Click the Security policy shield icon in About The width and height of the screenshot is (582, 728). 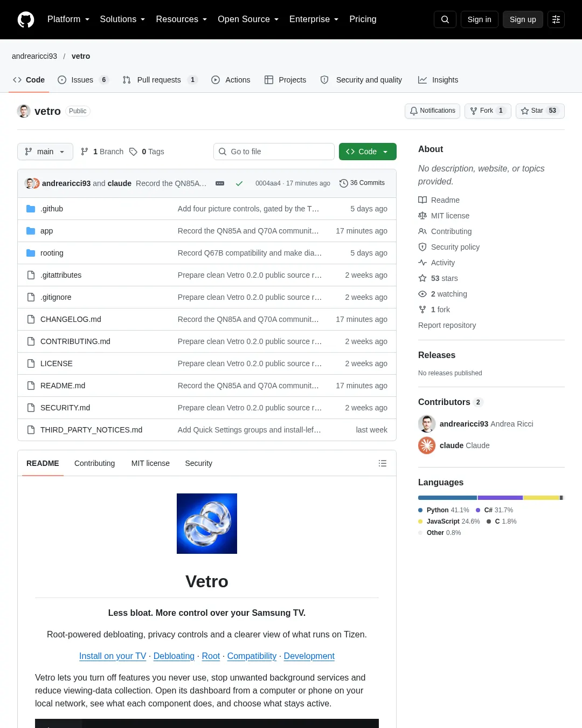coord(422,247)
